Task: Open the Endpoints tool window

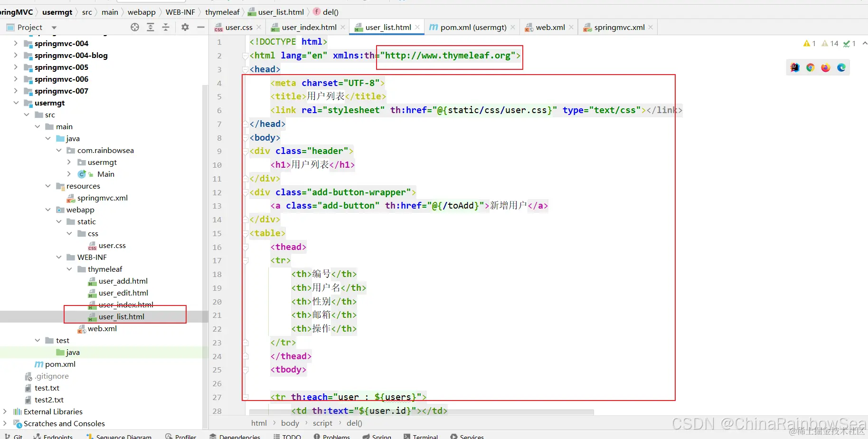Action: pos(53,437)
